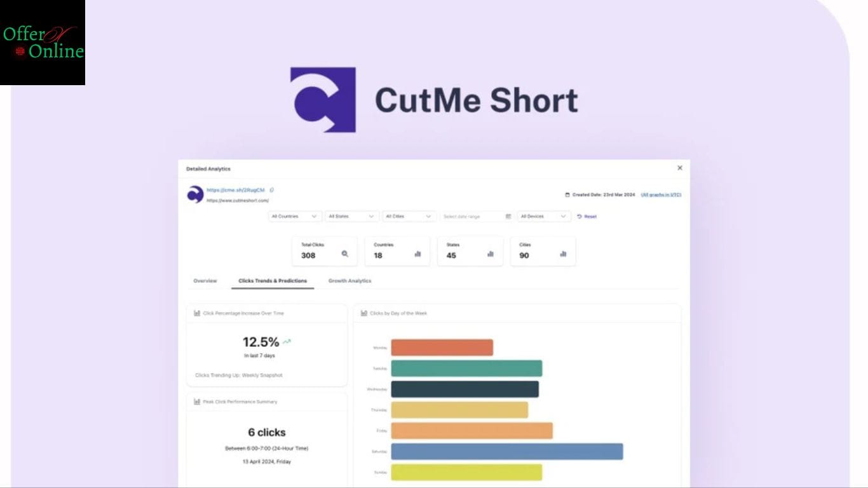Open the All States dropdown
Screen dimensions: 868x488
351,216
